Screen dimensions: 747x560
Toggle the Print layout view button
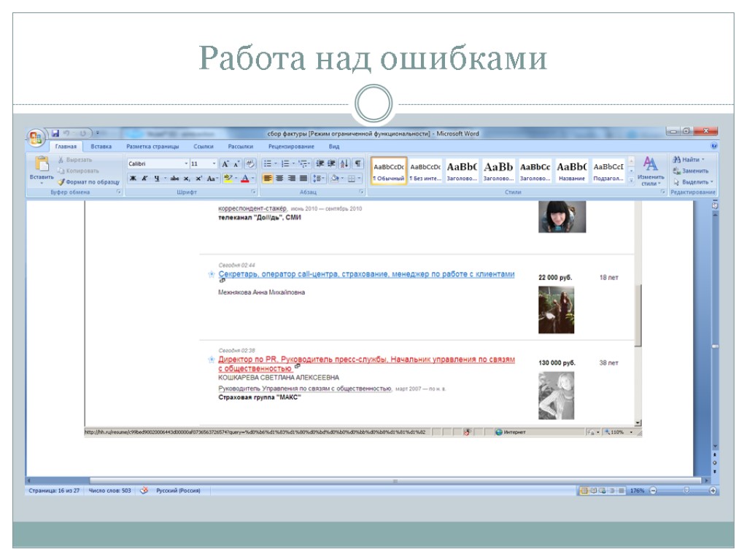click(x=584, y=491)
